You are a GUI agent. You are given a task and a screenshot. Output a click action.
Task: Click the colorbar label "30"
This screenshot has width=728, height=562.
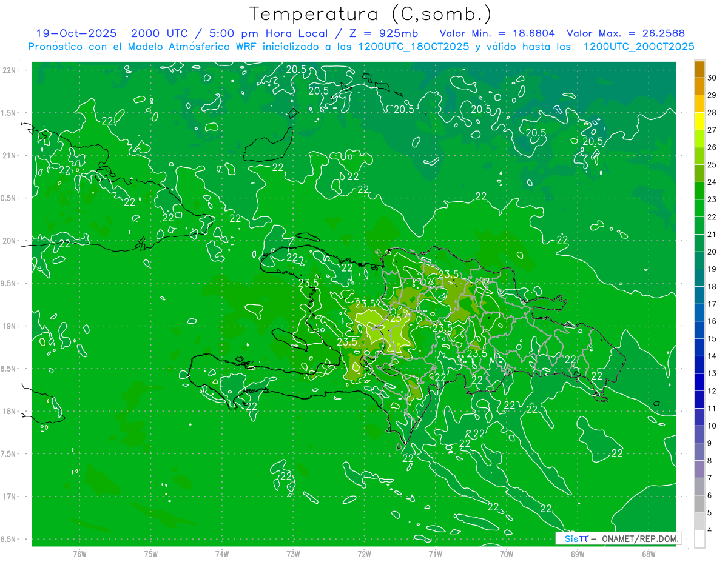coord(712,78)
